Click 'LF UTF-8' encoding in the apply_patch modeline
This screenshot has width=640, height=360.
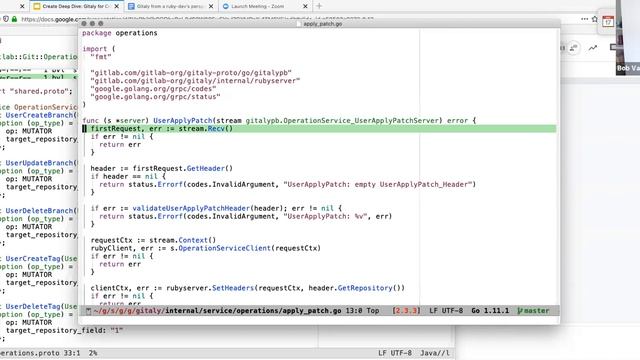446,311
